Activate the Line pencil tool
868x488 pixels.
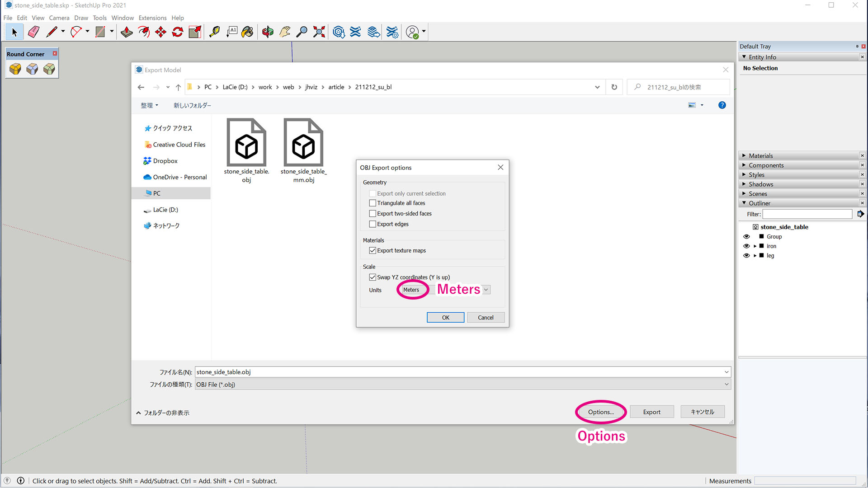[x=52, y=32]
